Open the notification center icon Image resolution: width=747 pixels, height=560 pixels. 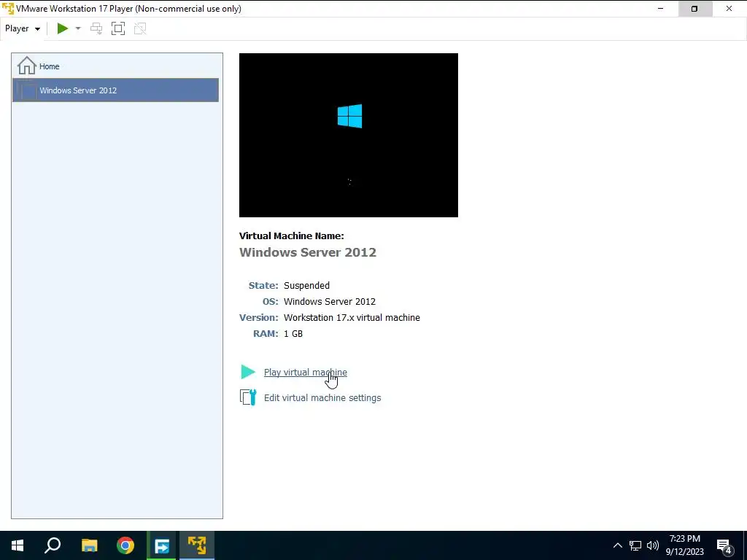click(x=724, y=546)
